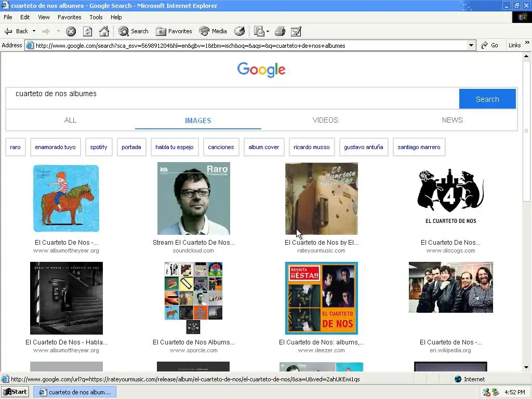The image size is (532, 399).
Task: Click the page scrollbar up arrow
Action: click(x=526, y=56)
